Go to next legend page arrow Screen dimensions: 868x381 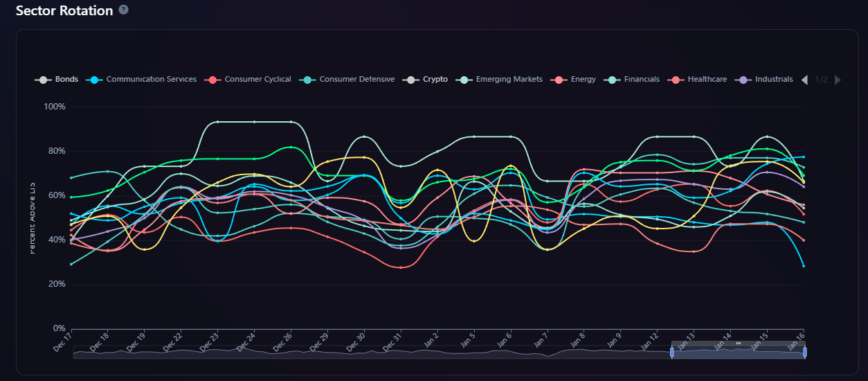(838, 80)
